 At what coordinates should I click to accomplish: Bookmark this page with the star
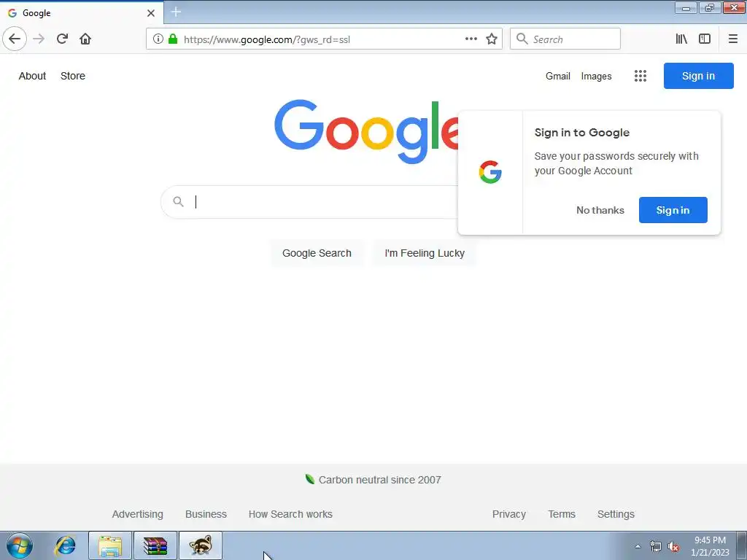point(492,39)
